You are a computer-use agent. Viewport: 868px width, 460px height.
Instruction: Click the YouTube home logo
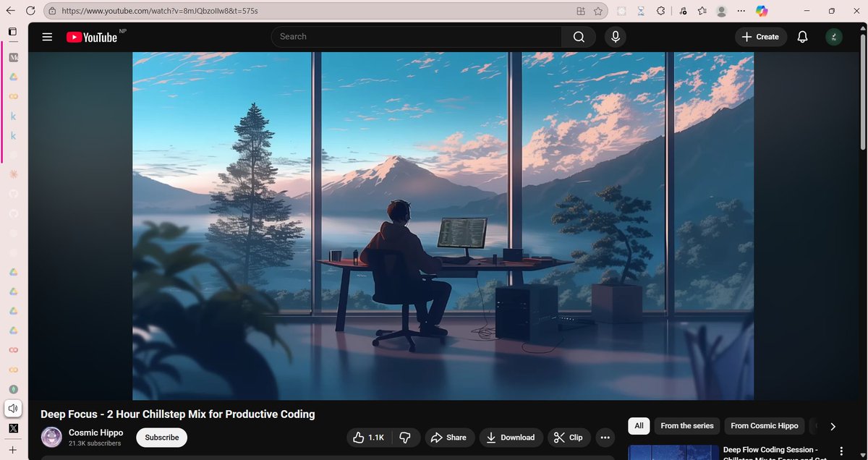point(93,36)
